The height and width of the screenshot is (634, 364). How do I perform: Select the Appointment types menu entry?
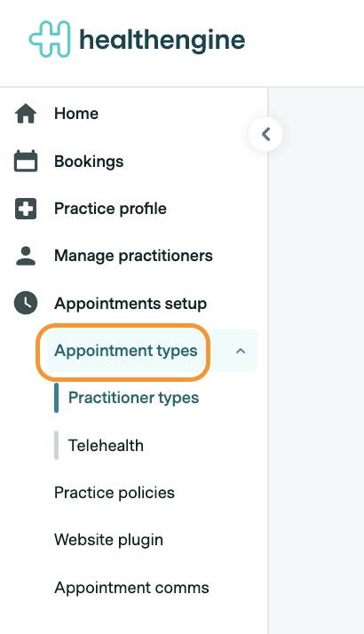coord(126,351)
